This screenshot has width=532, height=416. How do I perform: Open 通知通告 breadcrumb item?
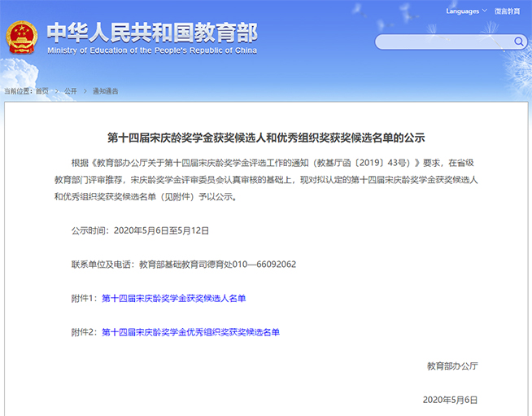click(105, 91)
